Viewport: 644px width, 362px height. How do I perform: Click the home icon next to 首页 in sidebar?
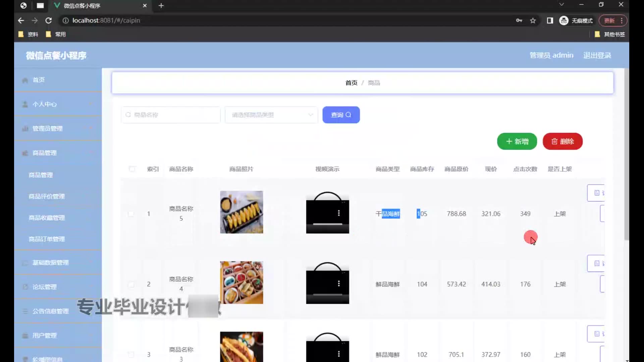click(25, 80)
